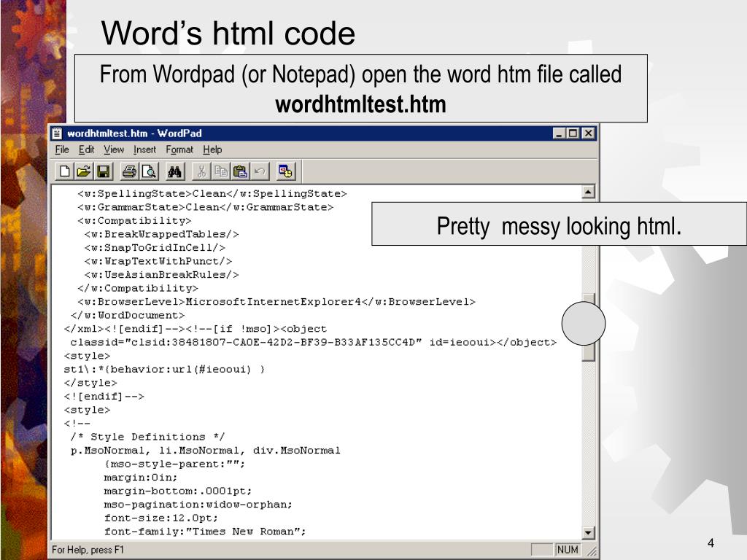The width and height of the screenshot is (747, 560).
Task: Click the '<w:UseAsianBreakRules/>' line
Action: (161, 275)
